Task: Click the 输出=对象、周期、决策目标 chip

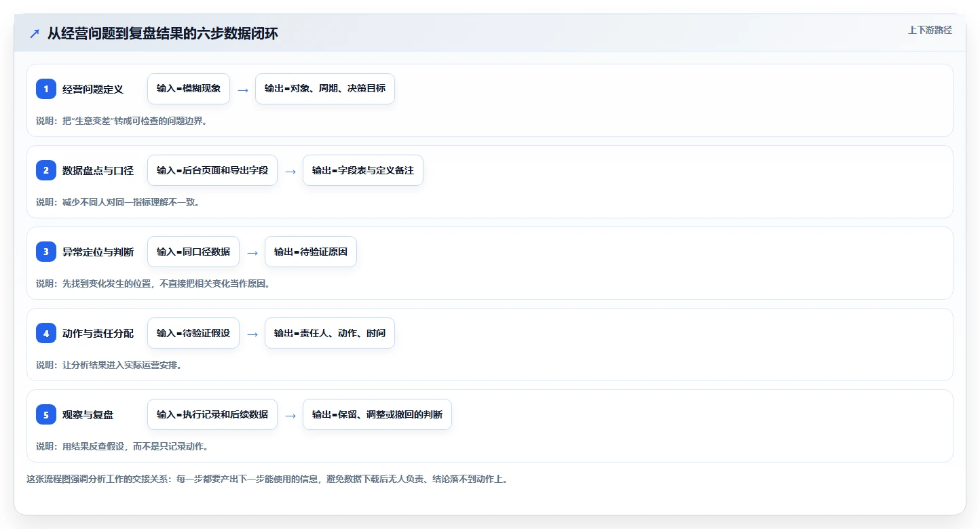Action: tap(325, 89)
